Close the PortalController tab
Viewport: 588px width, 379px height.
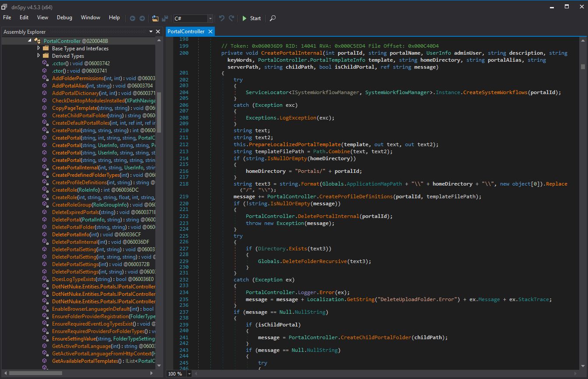click(x=210, y=32)
